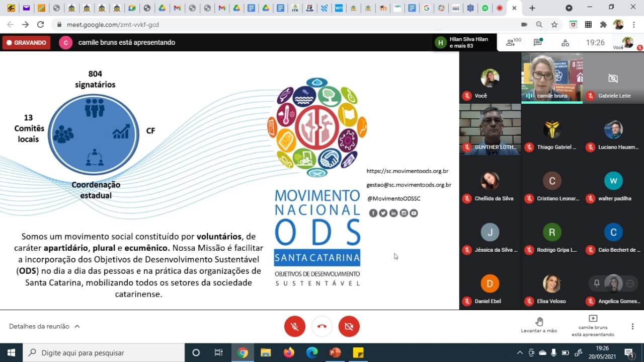This screenshot has width=644, height=362.
Task: Switch to the first Google Drive tab
Action: 162,8
